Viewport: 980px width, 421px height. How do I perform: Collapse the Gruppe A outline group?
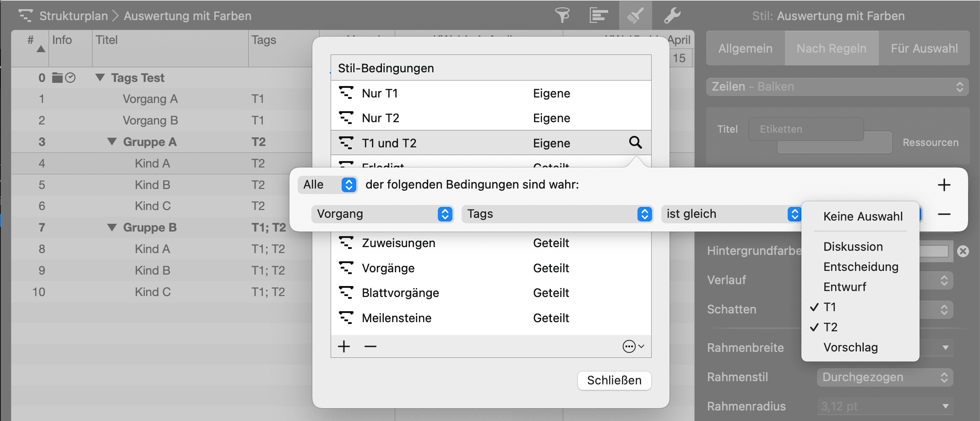(x=112, y=142)
